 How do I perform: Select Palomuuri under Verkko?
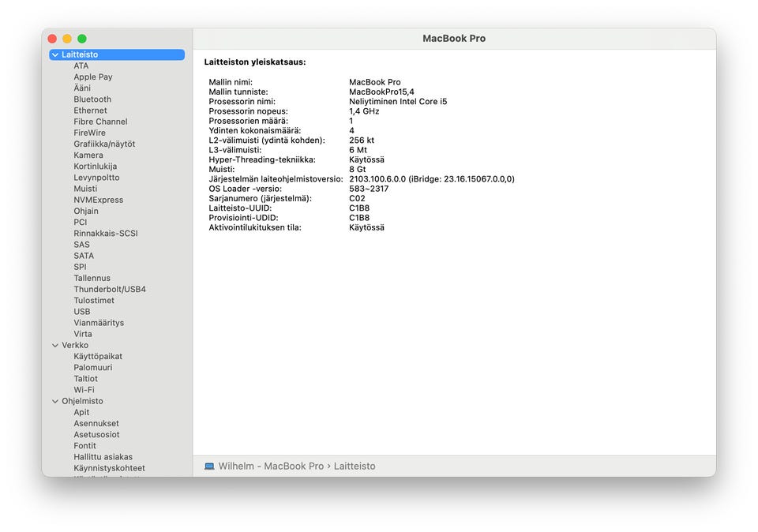(93, 367)
